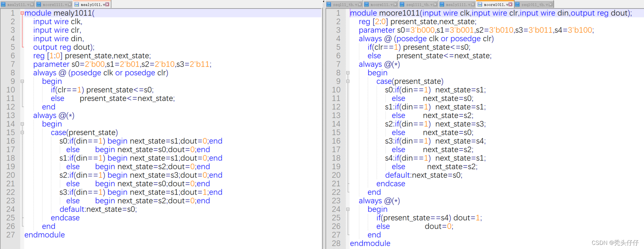644x249 pixels.
Task: Open the moore111.v tab
Action: coord(380,4)
